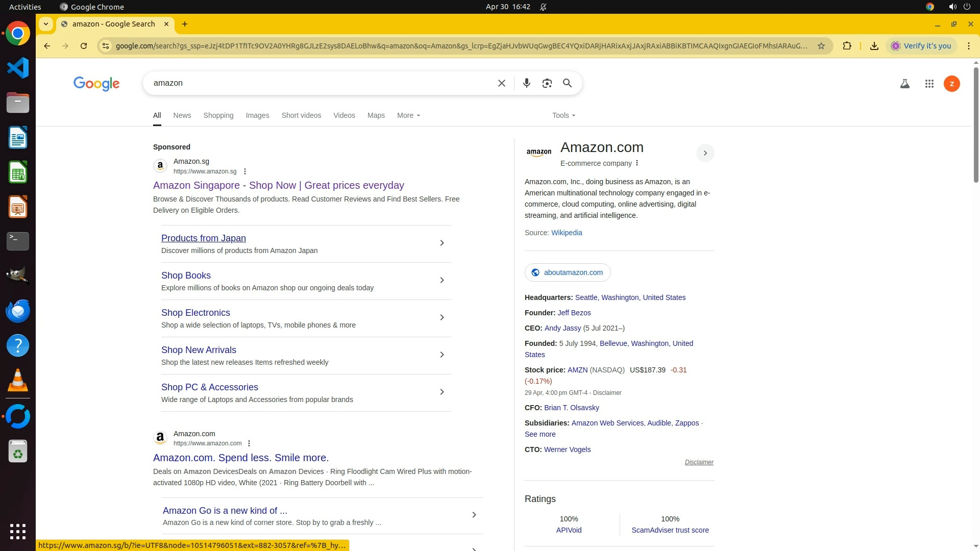980x551 pixels.
Task: Bookmark this page with star icon
Action: coord(821,46)
